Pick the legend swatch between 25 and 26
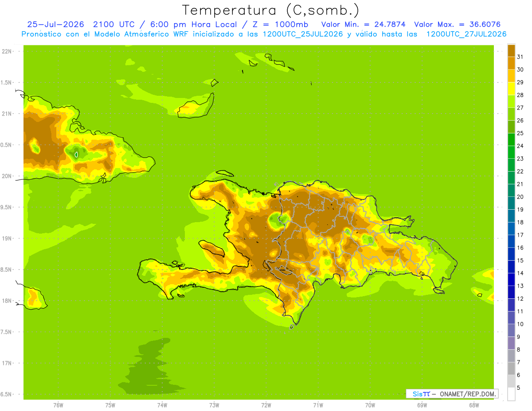The width and height of the screenshot is (532, 411). (x=511, y=127)
